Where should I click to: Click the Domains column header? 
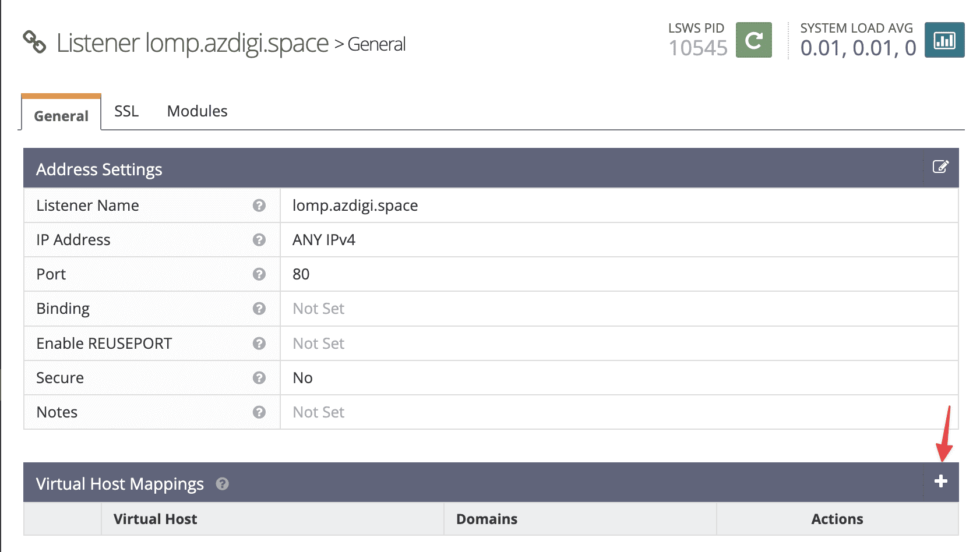pyautogui.click(x=487, y=519)
